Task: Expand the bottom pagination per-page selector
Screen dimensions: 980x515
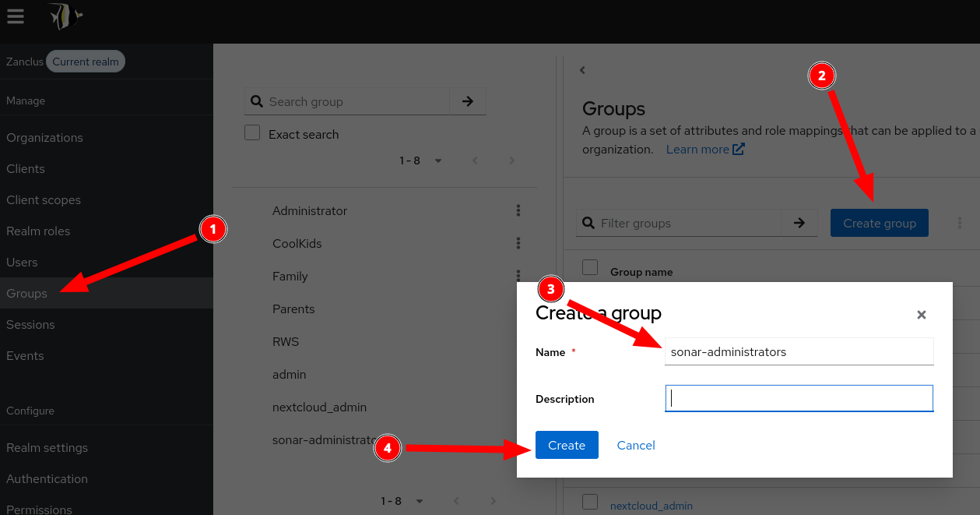Action: (419, 501)
